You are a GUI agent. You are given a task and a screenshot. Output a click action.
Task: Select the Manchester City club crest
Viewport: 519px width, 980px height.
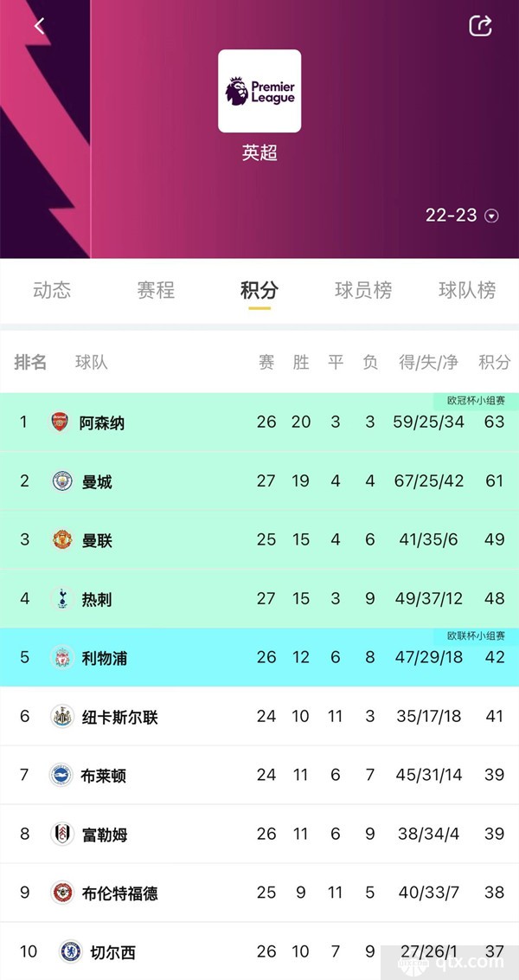61,480
